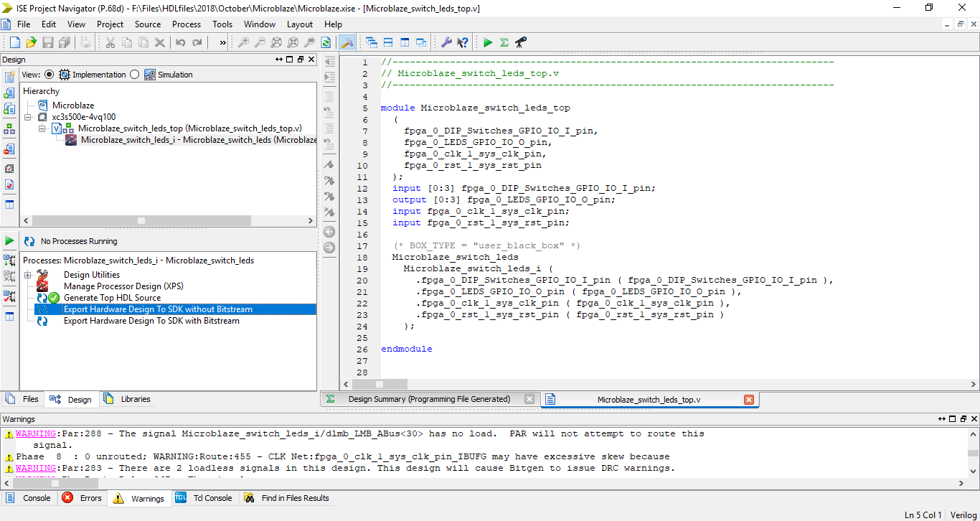
Task: Switch to the Libraries tab
Action: (x=127, y=399)
